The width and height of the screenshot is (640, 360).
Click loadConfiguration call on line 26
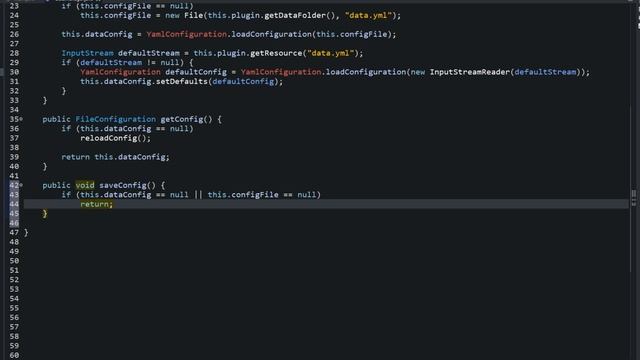pos(271,34)
